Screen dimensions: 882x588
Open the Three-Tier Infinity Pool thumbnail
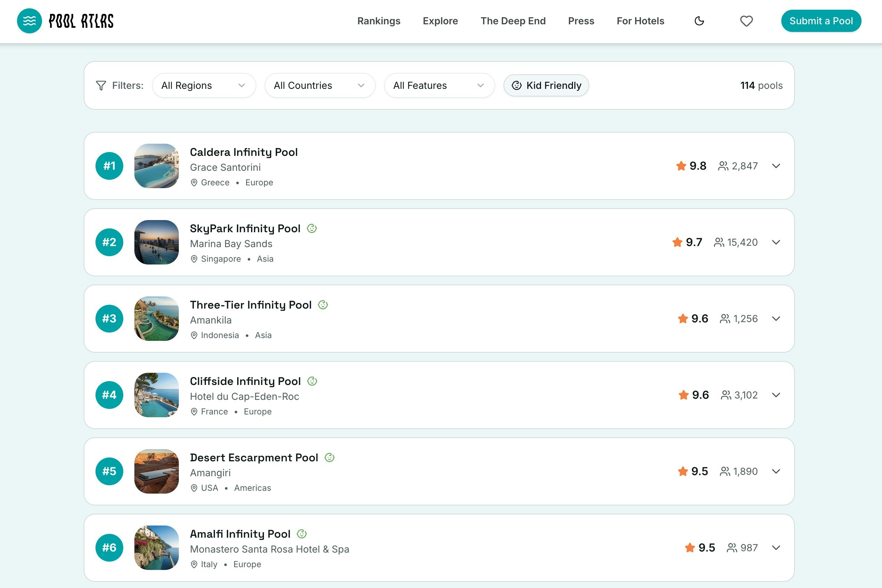click(157, 319)
